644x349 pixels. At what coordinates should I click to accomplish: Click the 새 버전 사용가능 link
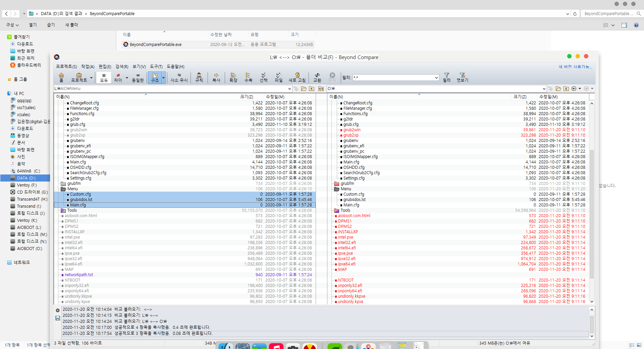pyautogui.click(x=575, y=67)
